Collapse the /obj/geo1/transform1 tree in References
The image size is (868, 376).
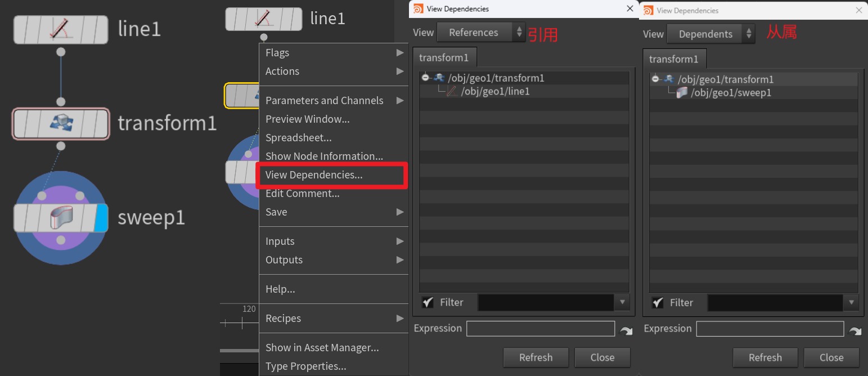point(425,78)
